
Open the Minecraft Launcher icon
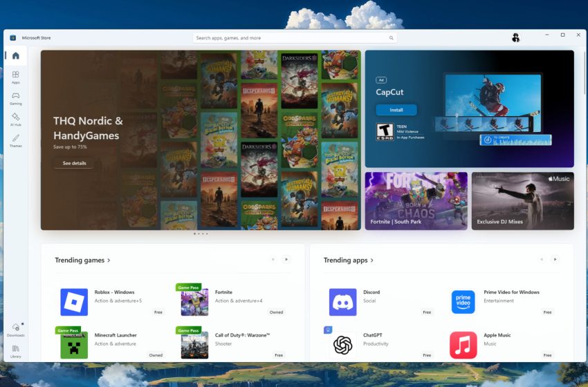[74, 345]
